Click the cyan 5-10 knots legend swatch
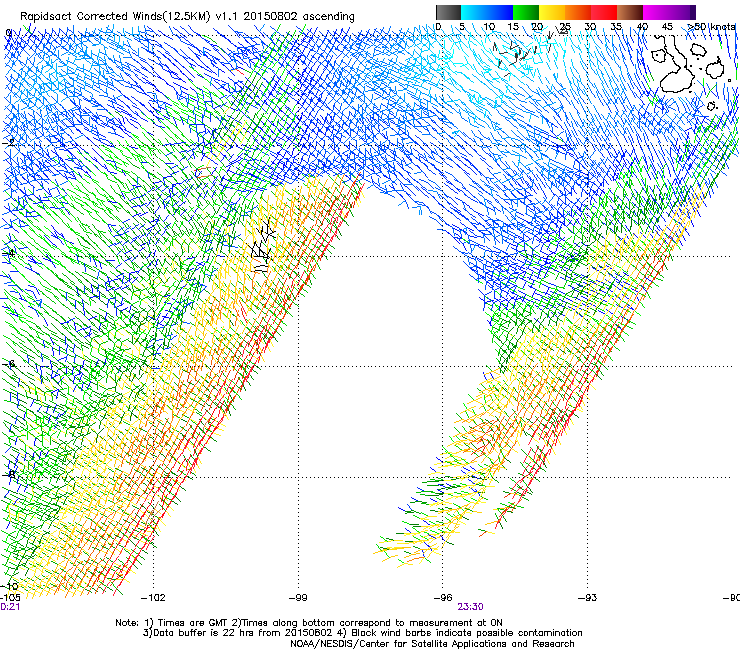 tap(474, 12)
